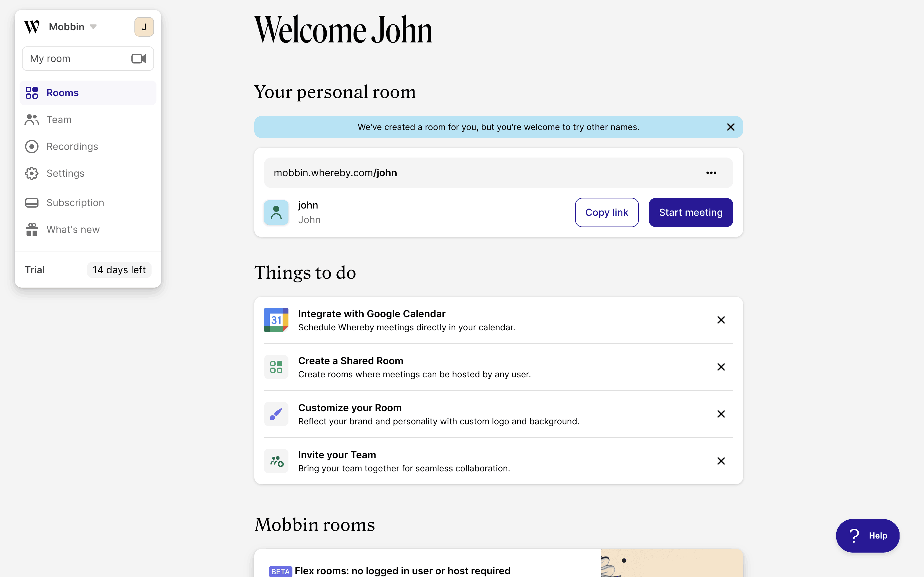Screen dimensions: 924x577
Task: Dismiss the Create a Shared Room task
Action: pyautogui.click(x=721, y=367)
